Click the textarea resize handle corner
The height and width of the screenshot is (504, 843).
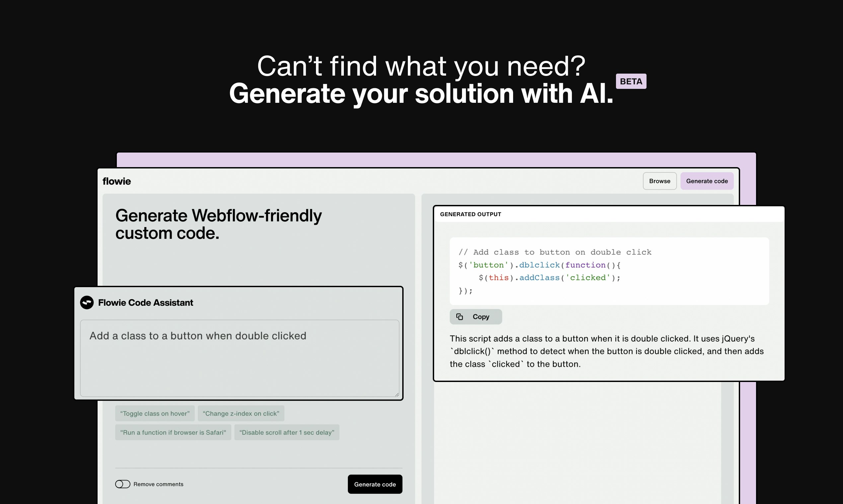pos(397,394)
